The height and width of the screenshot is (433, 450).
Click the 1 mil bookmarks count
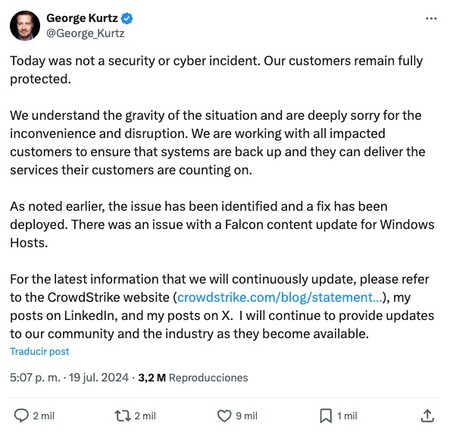[x=347, y=416]
